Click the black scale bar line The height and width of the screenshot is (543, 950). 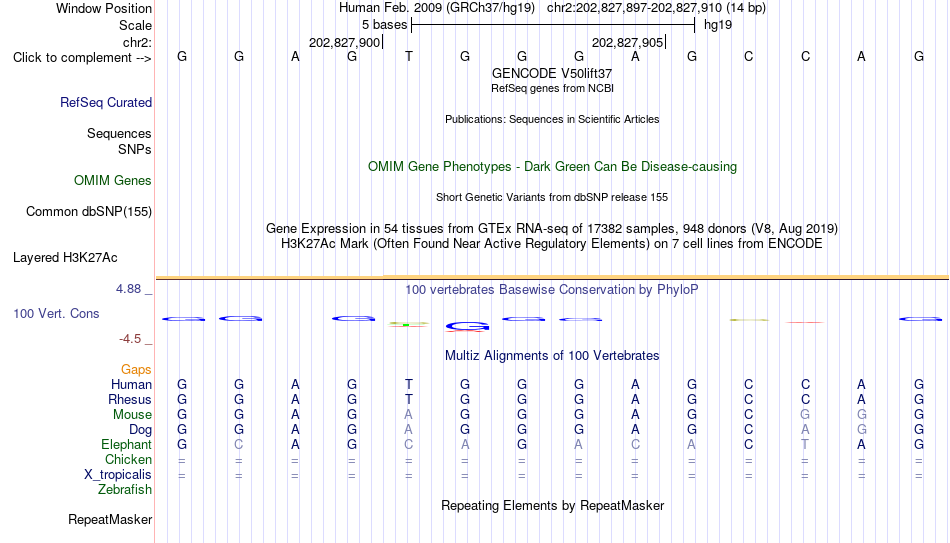(553, 25)
